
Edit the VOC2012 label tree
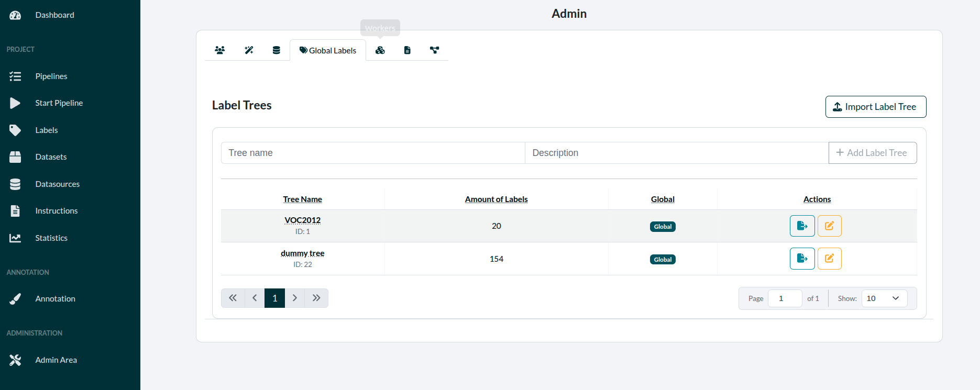(829, 226)
